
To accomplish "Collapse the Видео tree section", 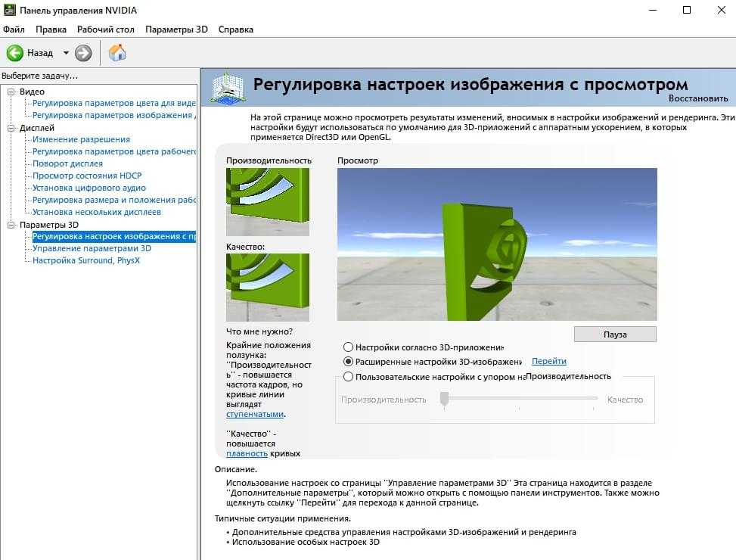I will [11, 92].
